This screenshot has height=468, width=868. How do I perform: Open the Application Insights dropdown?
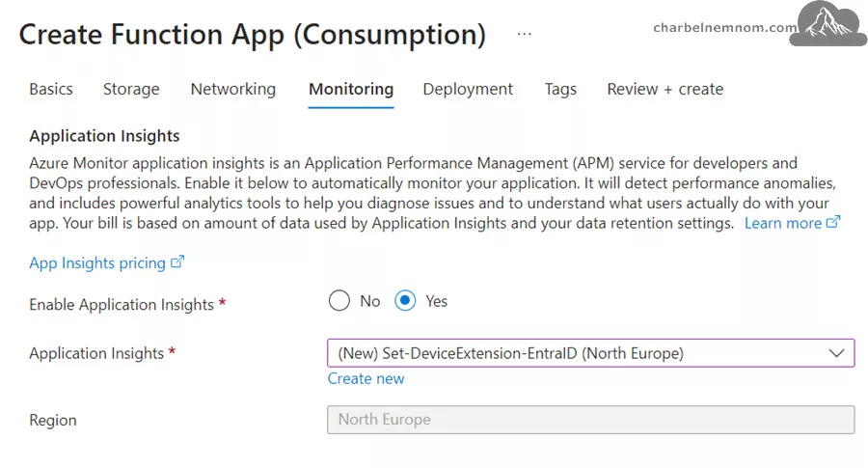pos(590,353)
